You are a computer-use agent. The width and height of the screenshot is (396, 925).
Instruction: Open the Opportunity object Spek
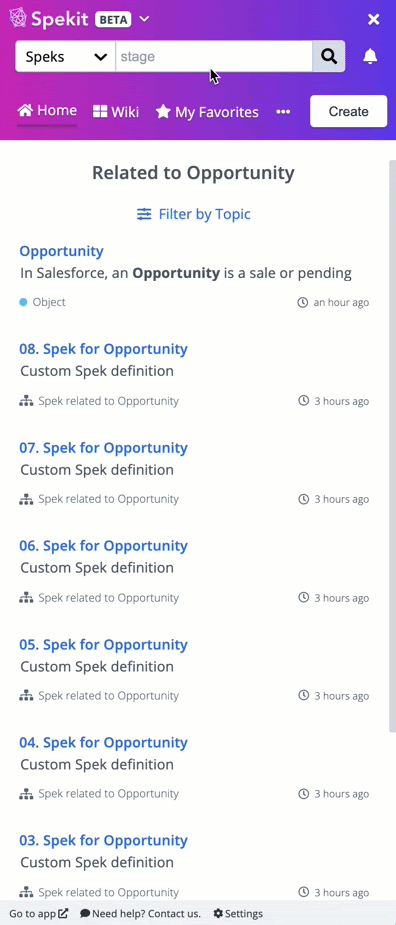click(x=61, y=251)
